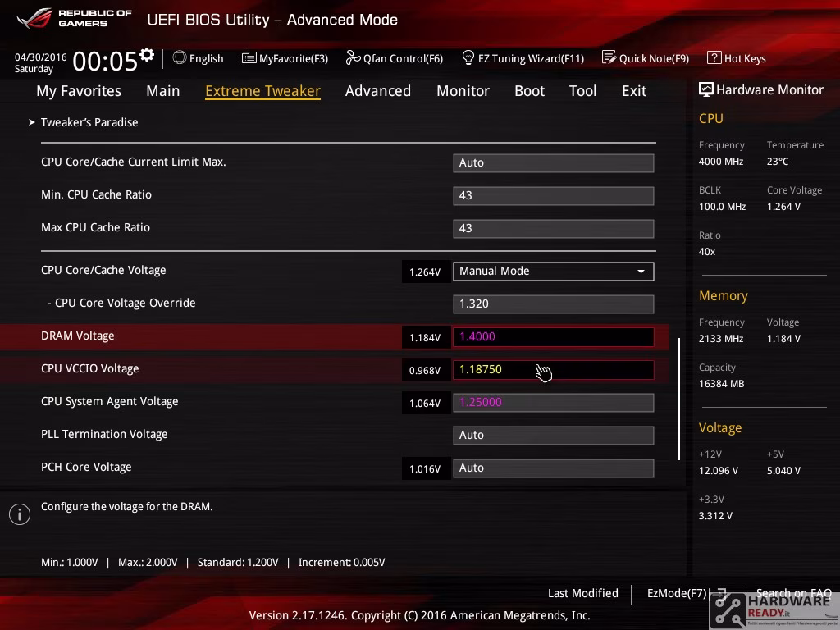
Task: Click PCH Core reading 1.016V
Action: 425,468
